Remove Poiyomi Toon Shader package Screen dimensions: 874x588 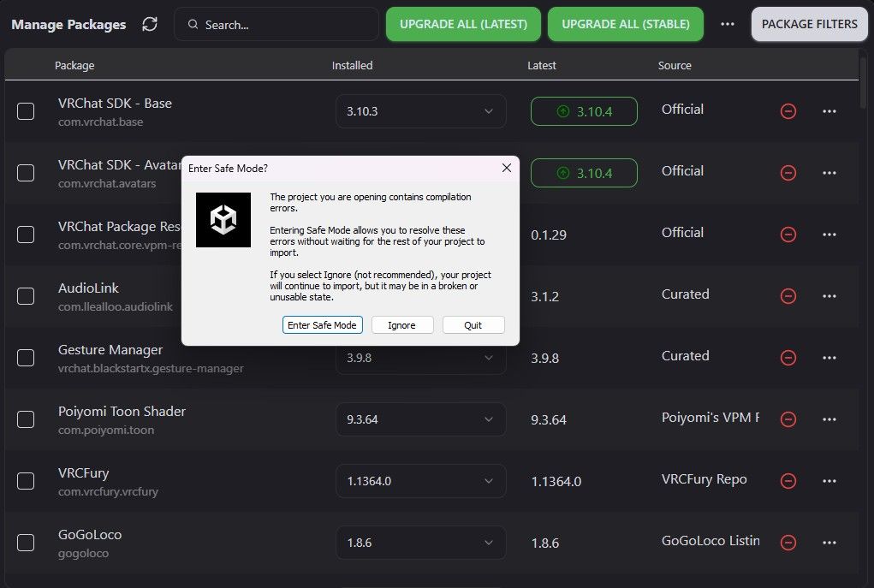point(788,419)
